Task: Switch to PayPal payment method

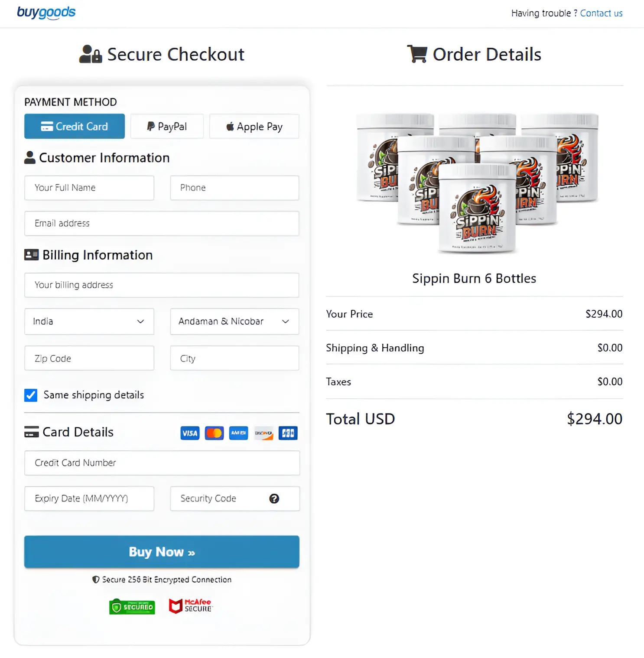Action: click(167, 126)
